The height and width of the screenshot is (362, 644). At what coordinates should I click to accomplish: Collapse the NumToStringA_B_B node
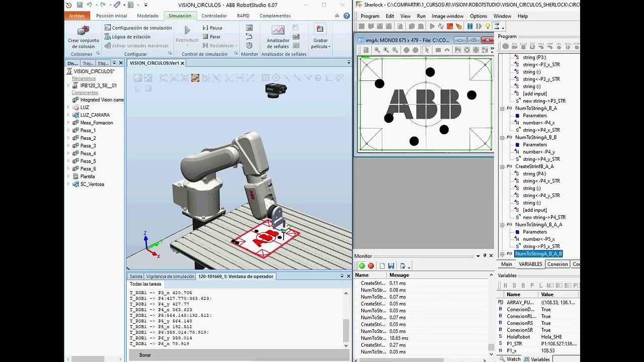(x=502, y=137)
